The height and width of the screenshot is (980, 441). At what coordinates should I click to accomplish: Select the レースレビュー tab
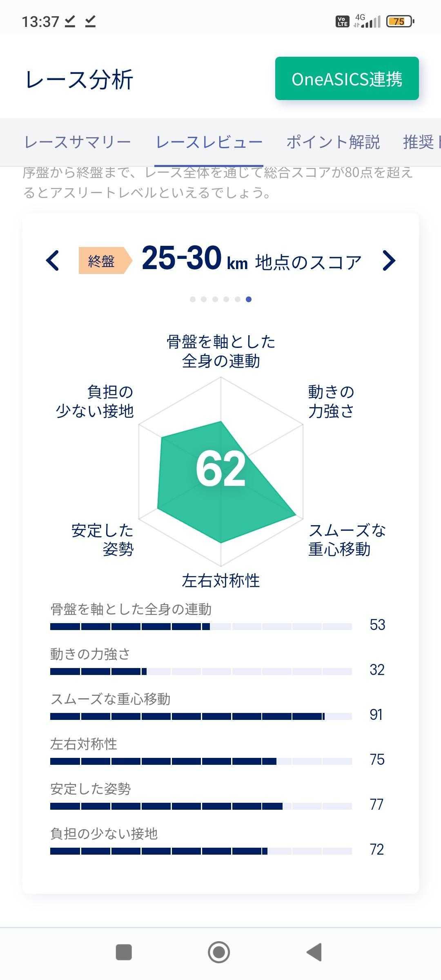209,142
